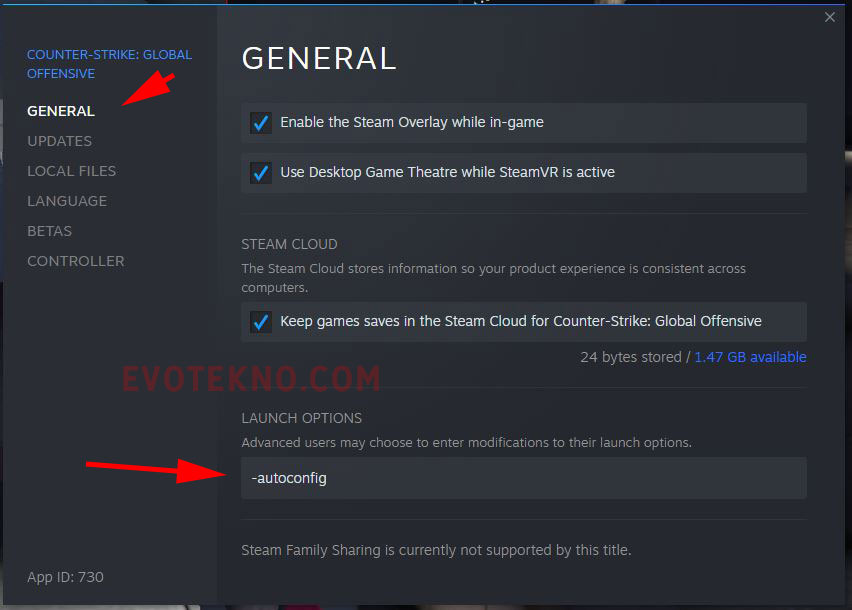Close the properties dialog with the X icon
This screenshot has width=852, height=610.
tap(829, 17)
